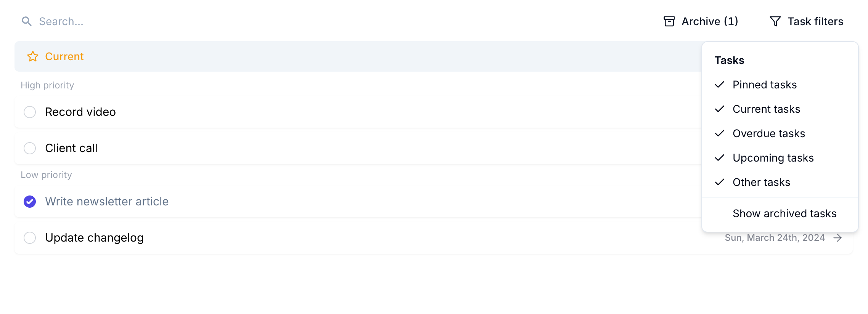The height and width of the screenshot is (314, 868).
Task: Toggle the Current tasks filter
Action: [766, 109]
